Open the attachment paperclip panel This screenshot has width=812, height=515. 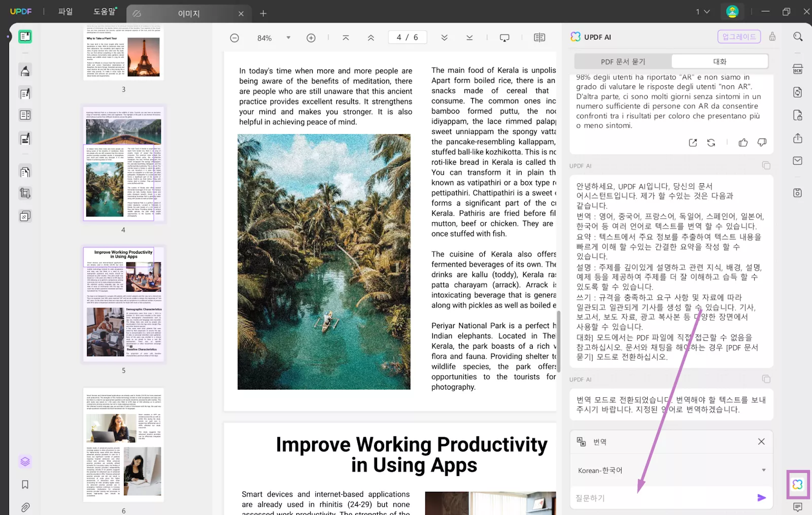pyautogui.click(x=25, y=507)
